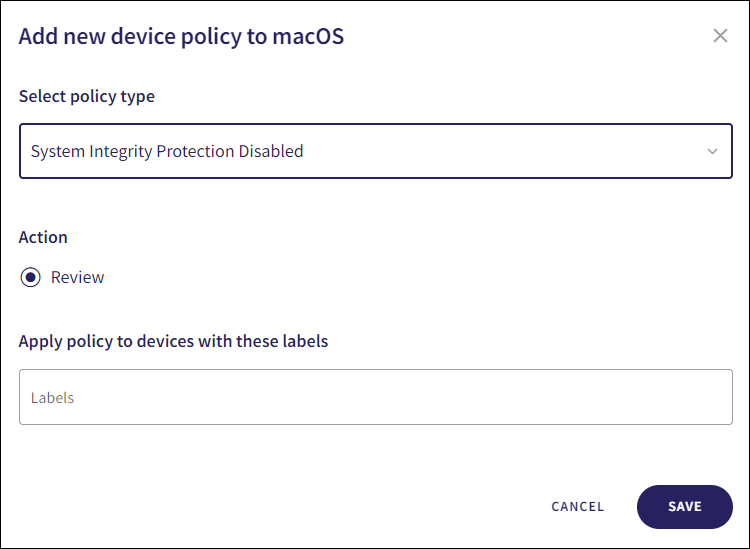Confirm the new policy with SAVE
Viewport: 750px width, 549px height.
[x=685, y=506]
